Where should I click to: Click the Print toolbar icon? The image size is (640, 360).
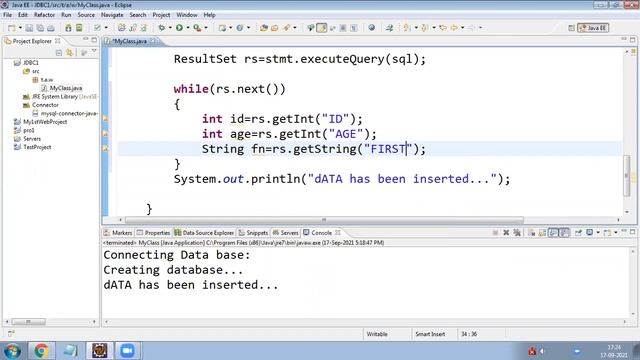tap(51, 28)
